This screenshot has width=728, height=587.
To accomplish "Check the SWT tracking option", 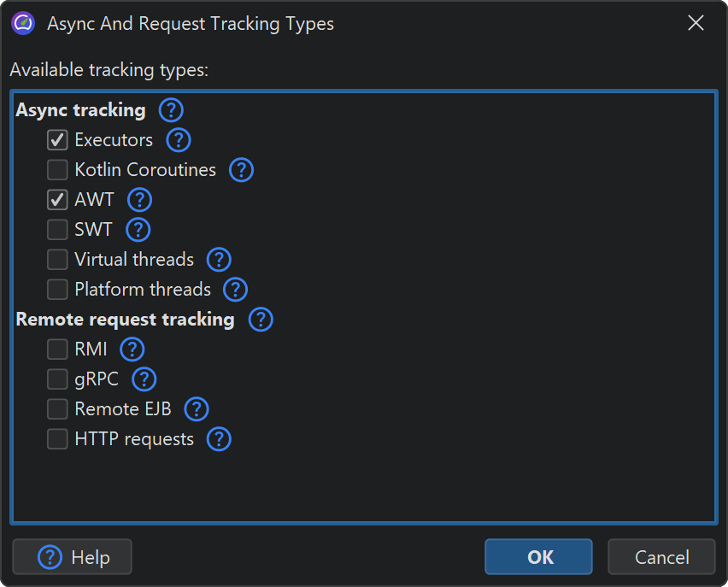I will [x=57, y=230].
